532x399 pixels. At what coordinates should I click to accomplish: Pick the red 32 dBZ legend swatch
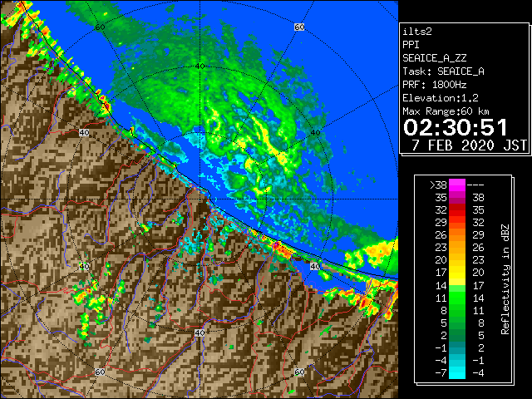point(457,210)
